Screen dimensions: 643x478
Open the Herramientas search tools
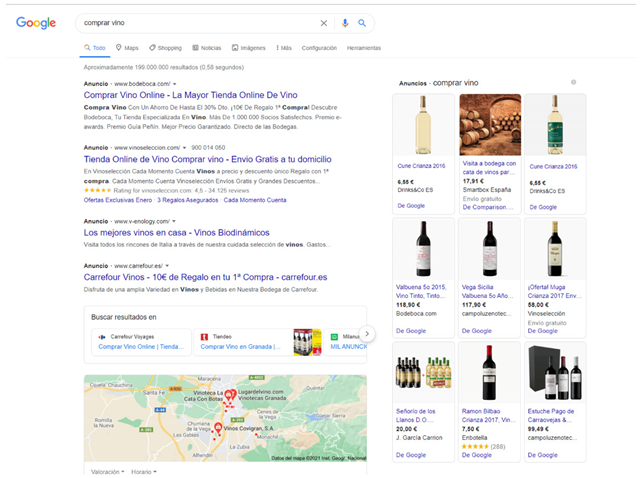tap(363, 48)
